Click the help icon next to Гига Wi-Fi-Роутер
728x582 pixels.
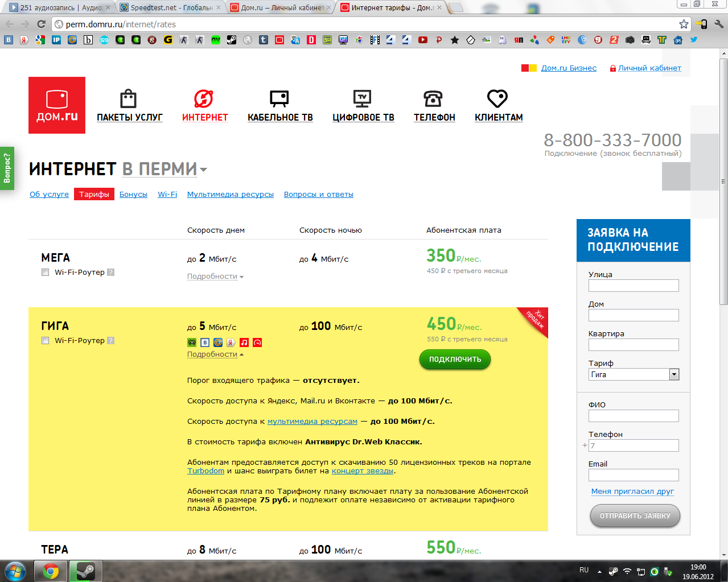click(111, 340)
